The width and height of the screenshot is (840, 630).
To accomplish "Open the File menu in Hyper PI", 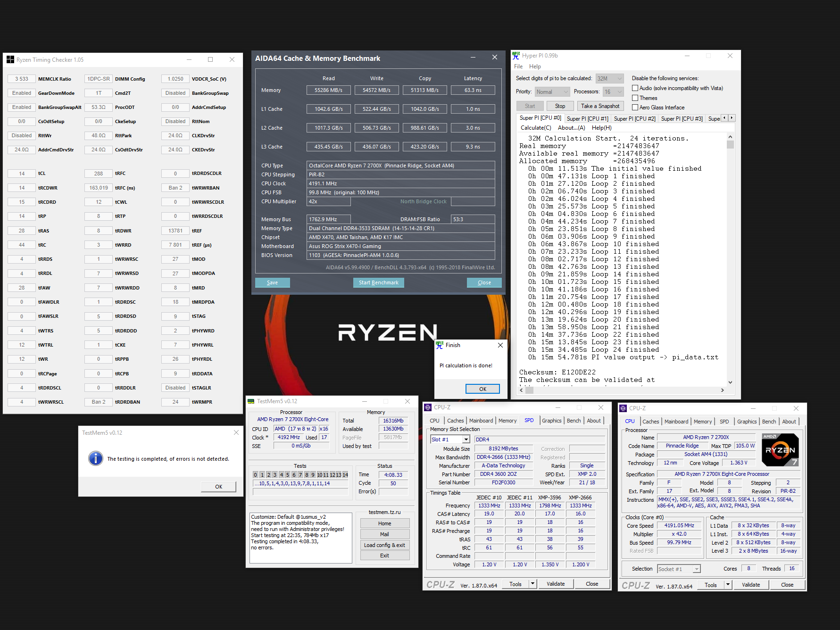I will (x=518, y=66).
